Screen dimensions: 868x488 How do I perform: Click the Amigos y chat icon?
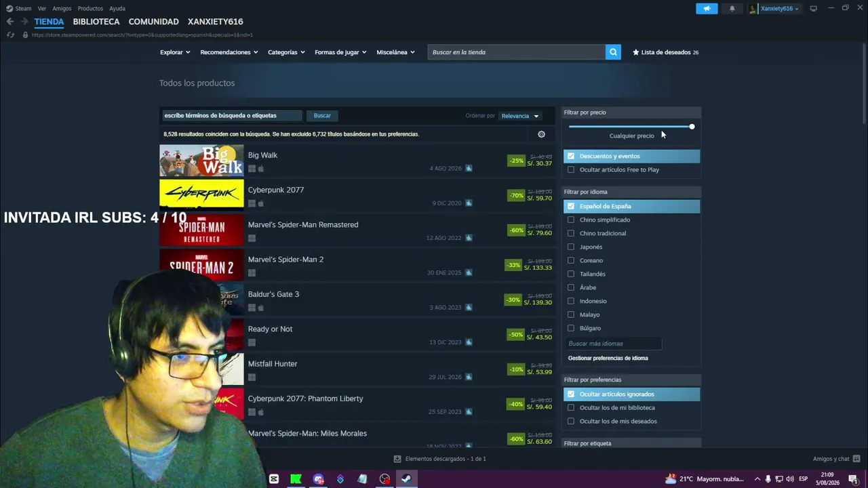tap(856, 459)
